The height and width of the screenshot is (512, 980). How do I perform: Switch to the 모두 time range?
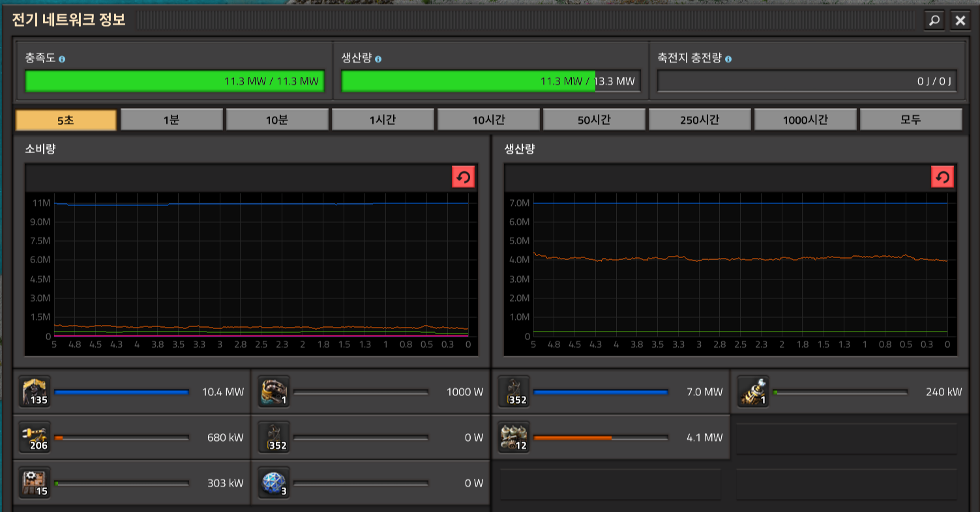pyautogui.click(x=911, y=120)
